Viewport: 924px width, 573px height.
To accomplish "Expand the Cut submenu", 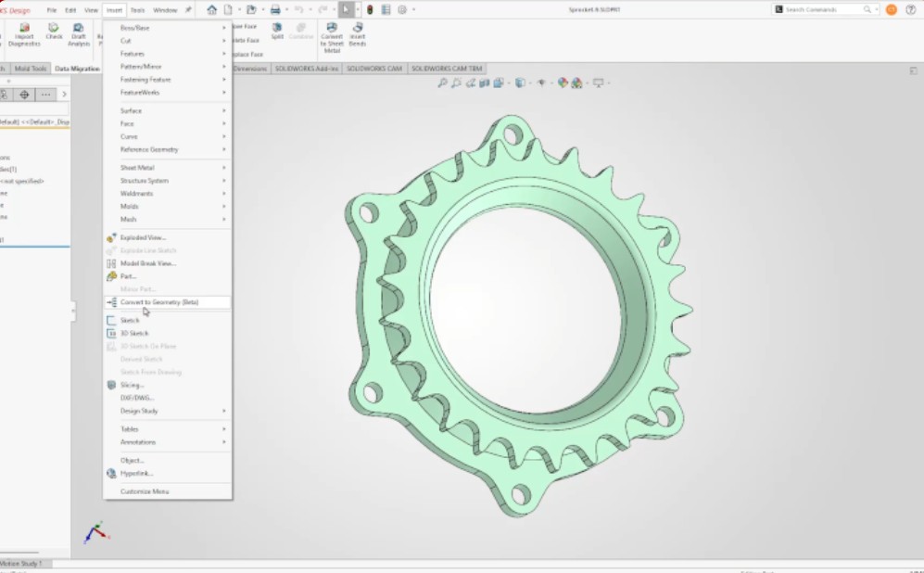I will point(168,41).
